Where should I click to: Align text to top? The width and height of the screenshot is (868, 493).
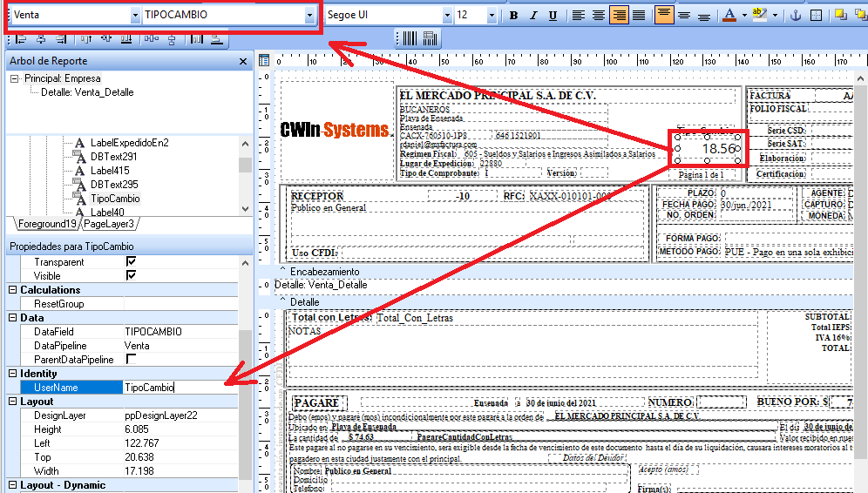point(664,15)
